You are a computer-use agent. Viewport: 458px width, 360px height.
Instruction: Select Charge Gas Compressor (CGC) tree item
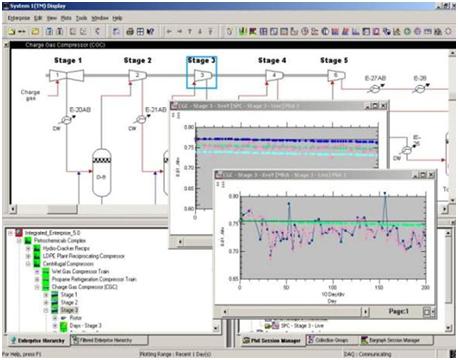(84, 287)
